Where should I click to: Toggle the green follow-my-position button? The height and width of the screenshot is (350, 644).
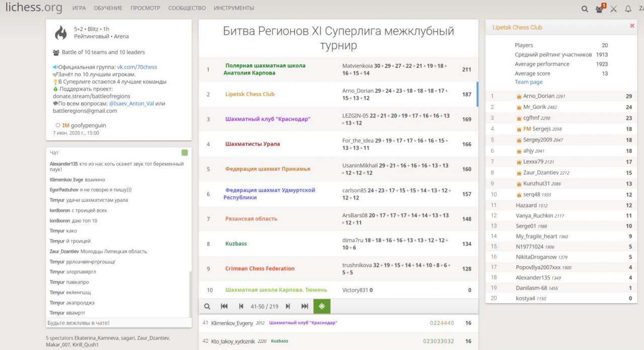[322, 306]
